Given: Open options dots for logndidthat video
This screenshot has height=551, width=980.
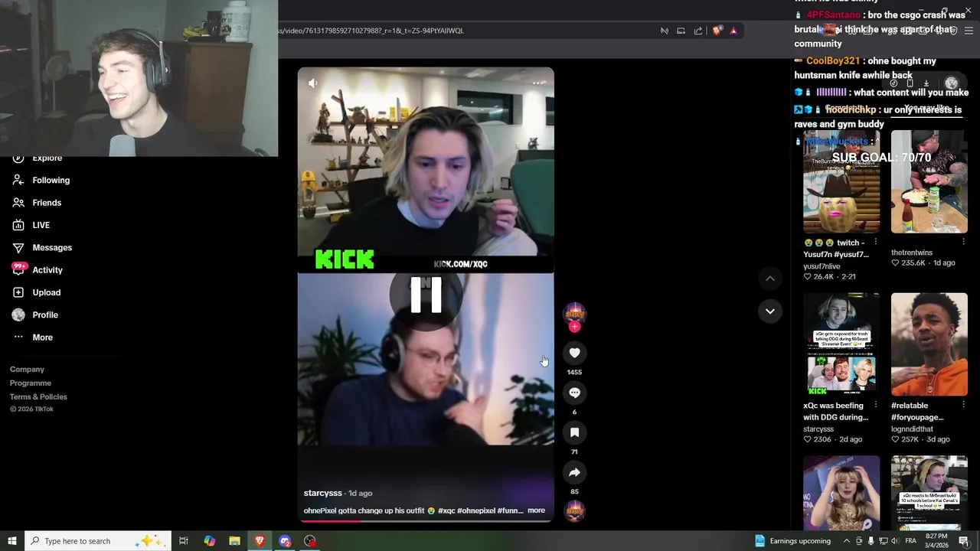Looking at the screenshot, I should pos(963,406).
